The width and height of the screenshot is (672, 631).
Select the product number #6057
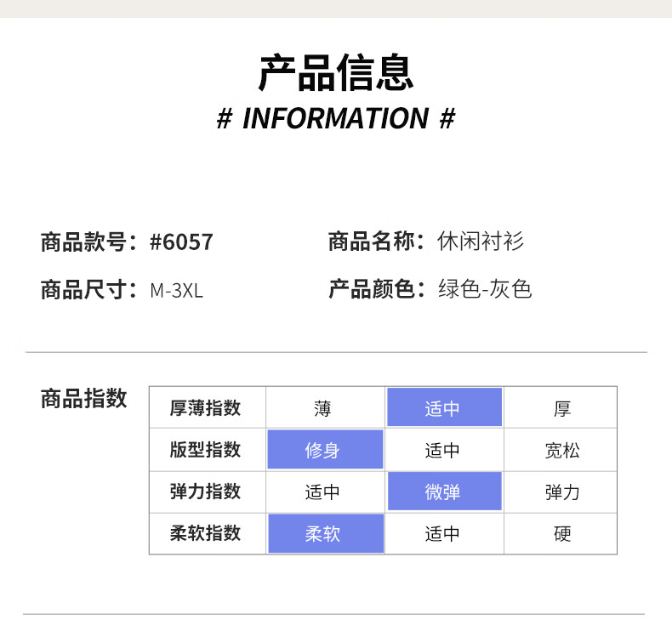tap(181, 242)
